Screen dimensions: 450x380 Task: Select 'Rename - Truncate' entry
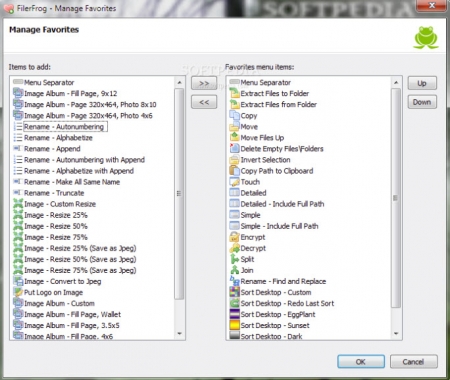click(54, 193)
